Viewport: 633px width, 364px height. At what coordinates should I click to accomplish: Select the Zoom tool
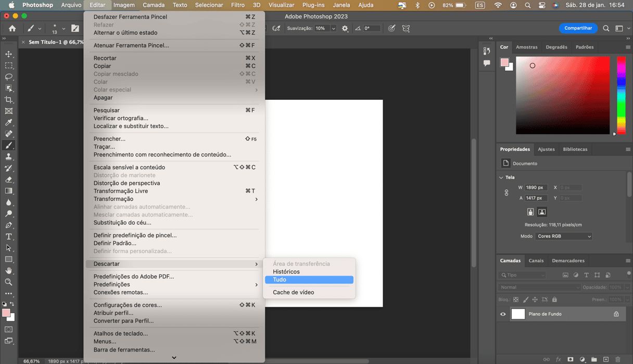9,282
